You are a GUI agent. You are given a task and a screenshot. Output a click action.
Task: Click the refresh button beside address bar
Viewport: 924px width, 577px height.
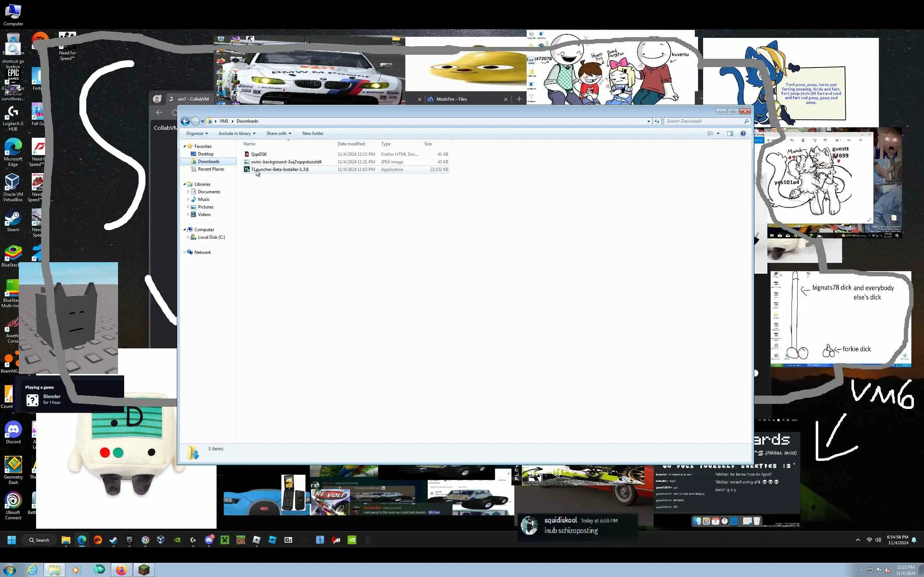tap(657, 122)
